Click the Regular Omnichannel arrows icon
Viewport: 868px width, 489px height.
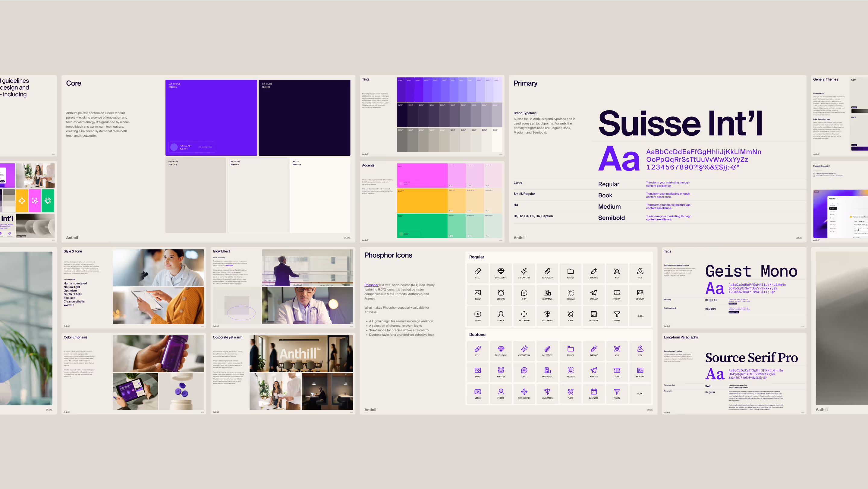pos(524,314)
